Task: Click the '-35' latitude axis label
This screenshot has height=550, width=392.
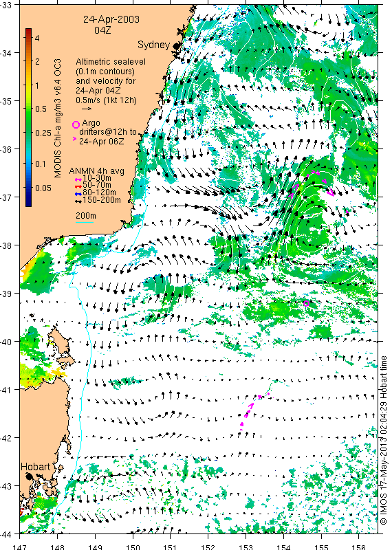Action: point(6,101)
